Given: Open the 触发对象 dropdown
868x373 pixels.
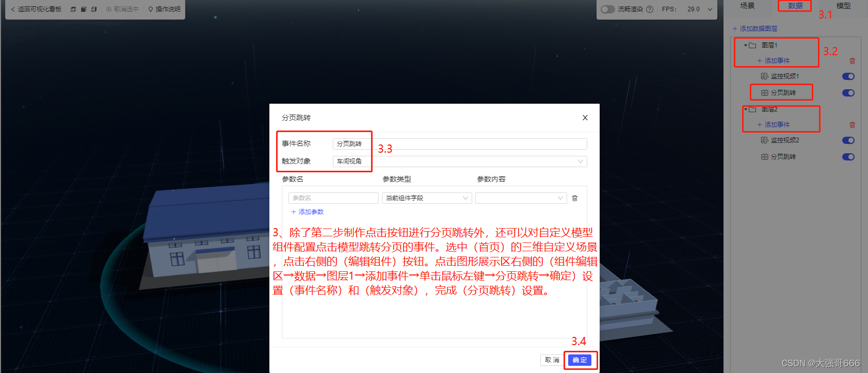Looking at the screenshot, I should coord(460,161).
